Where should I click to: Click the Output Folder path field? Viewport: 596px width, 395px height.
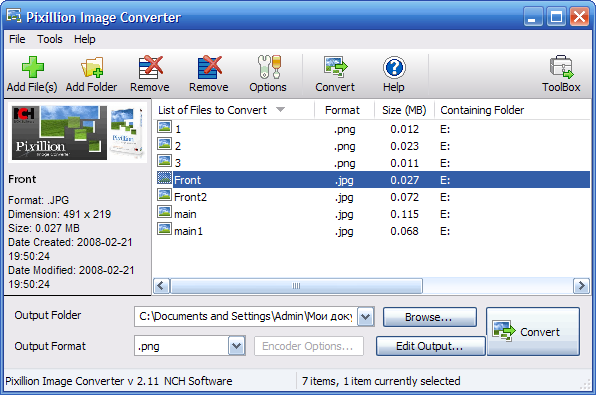(x=246, y=317)
